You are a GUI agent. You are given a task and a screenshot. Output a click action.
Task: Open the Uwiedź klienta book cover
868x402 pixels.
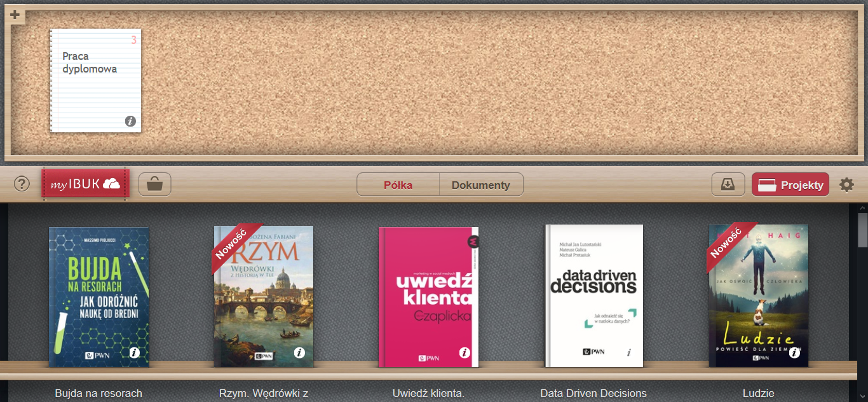428,297
